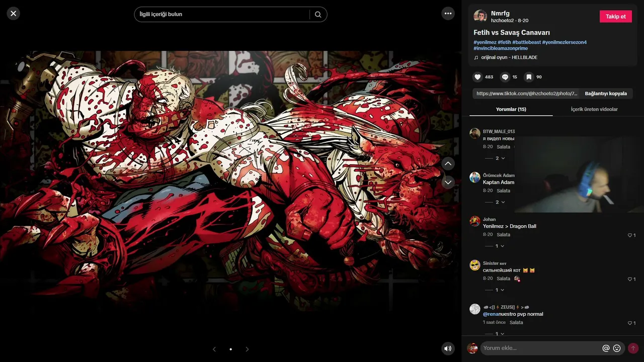Open the emoji picker in comment box
Screen dimensions: 644x362
tap(617, 348)
